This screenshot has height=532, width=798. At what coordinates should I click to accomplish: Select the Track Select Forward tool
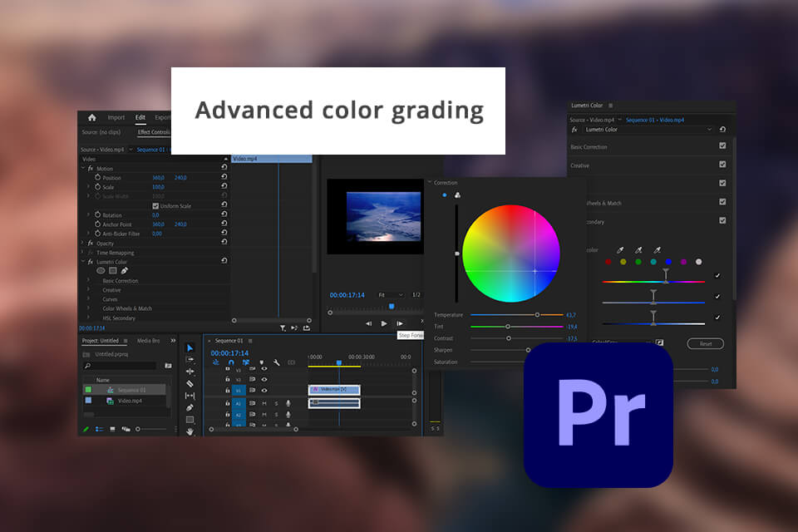[x=190, y=359]
